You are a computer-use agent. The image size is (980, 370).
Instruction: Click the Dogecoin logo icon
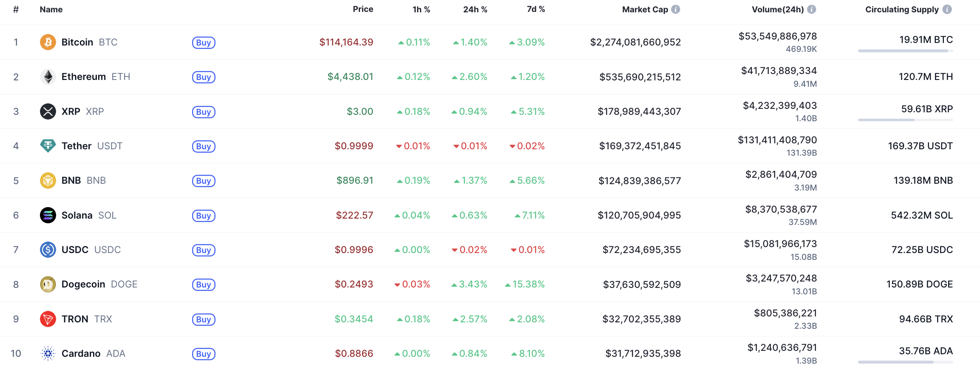[x=48, y=284]
